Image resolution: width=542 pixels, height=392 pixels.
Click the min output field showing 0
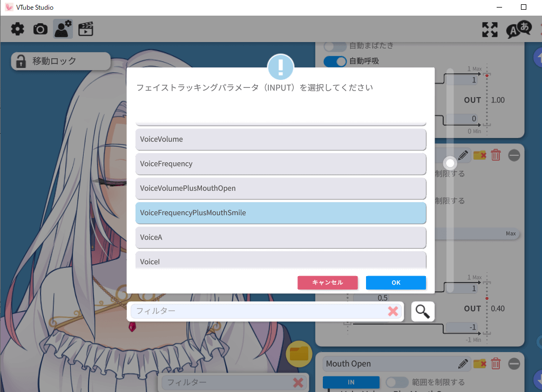point(462,119)
